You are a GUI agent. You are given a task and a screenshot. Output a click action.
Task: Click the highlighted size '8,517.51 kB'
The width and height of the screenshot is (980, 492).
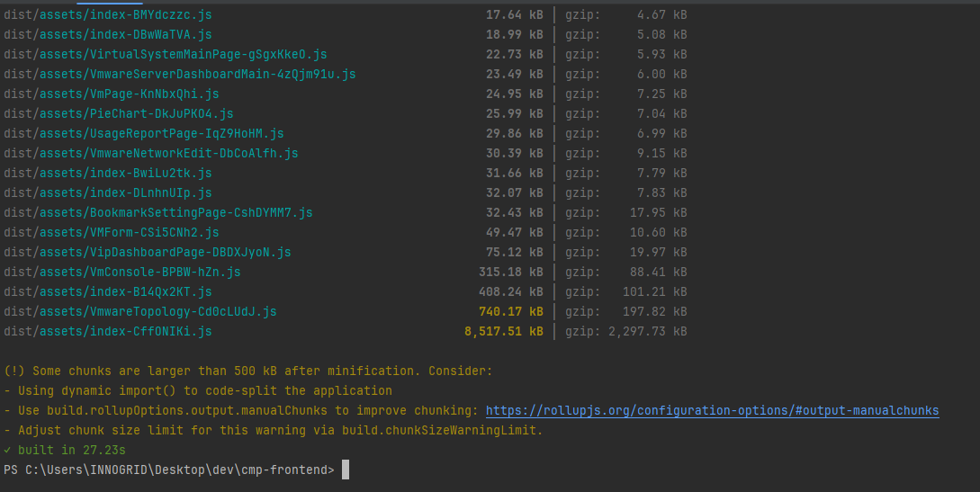[504, 332]
